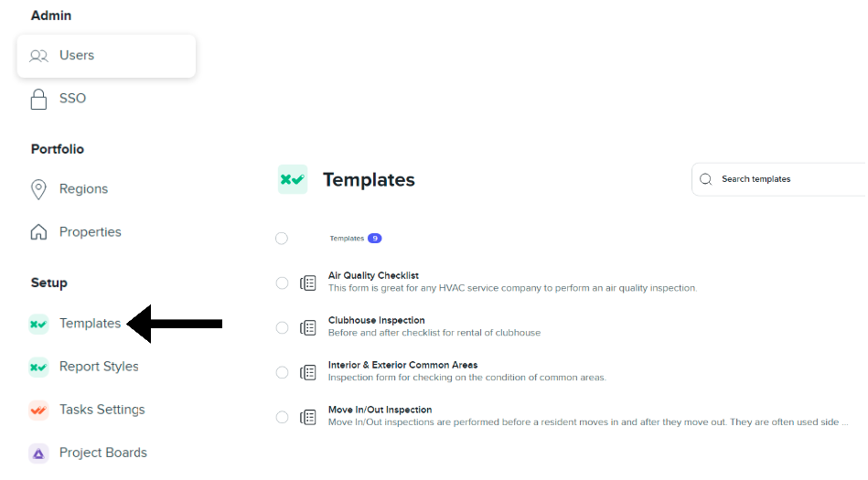Click the orange Tasks Settings icon
This screenshot has height=480, width=868.
[x=38, y=411]
